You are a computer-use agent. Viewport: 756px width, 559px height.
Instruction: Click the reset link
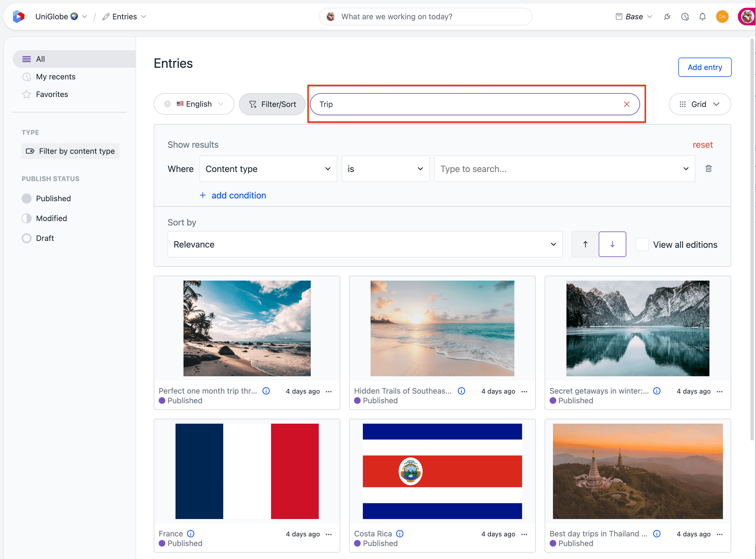pos(703,145)
